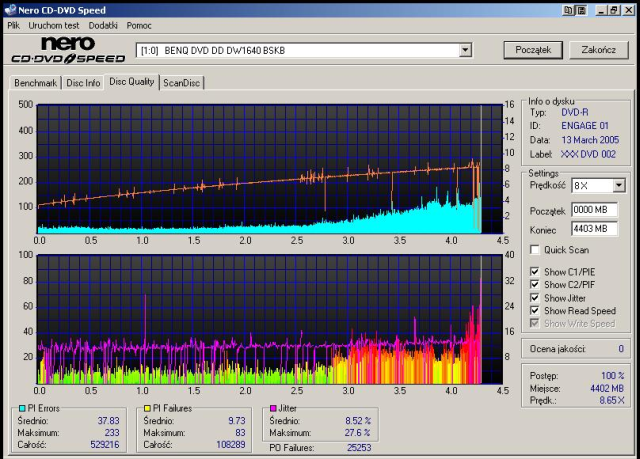Minimize the Nero CD-DVD Speed window

tap(600, 10)
